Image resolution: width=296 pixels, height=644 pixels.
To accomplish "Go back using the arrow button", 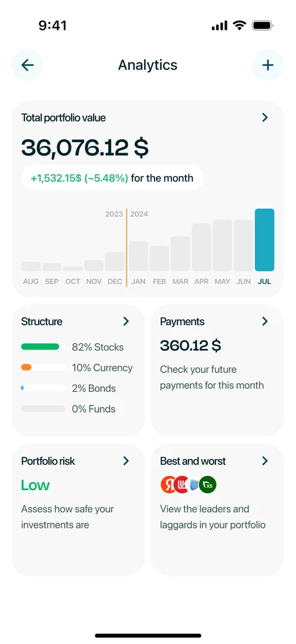I will point(27,65).
